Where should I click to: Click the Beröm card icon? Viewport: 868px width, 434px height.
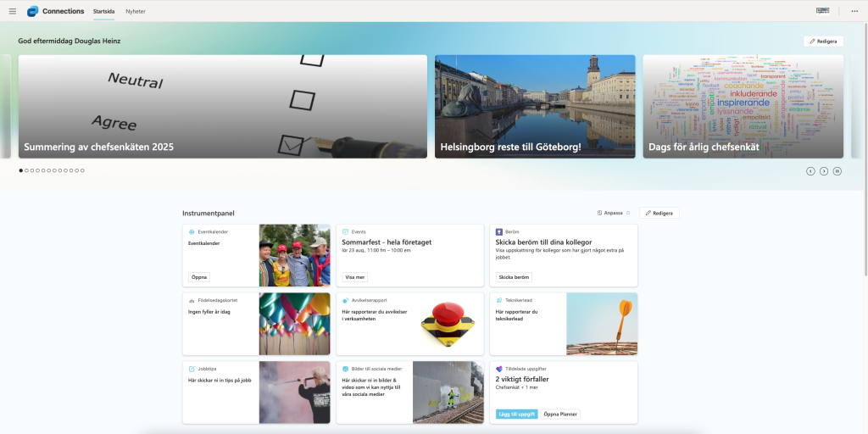click(x=499, y=231)
